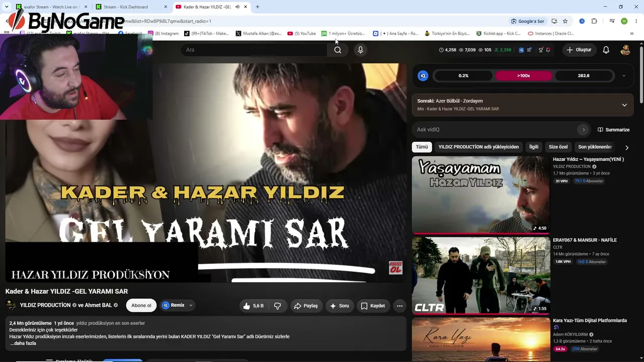
Task: Select the İlgili filter chip
Action: (x=534, y=147)
